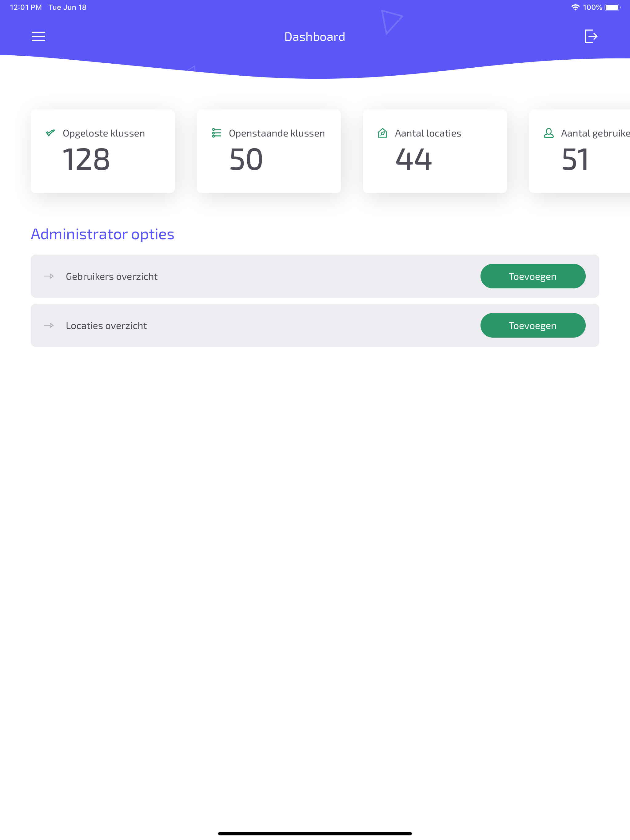Click the Tue Jun 18 date

point(68,7)
